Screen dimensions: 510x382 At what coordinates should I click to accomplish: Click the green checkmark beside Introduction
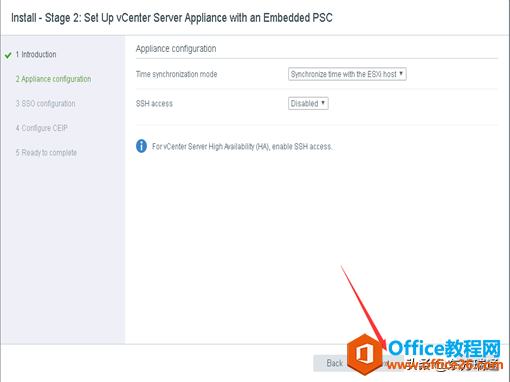[8, 55]
